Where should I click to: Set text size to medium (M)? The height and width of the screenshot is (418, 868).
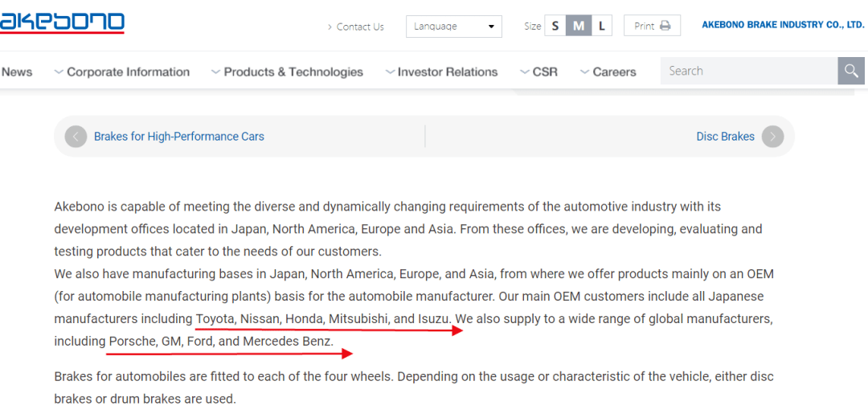click(578, 26)
